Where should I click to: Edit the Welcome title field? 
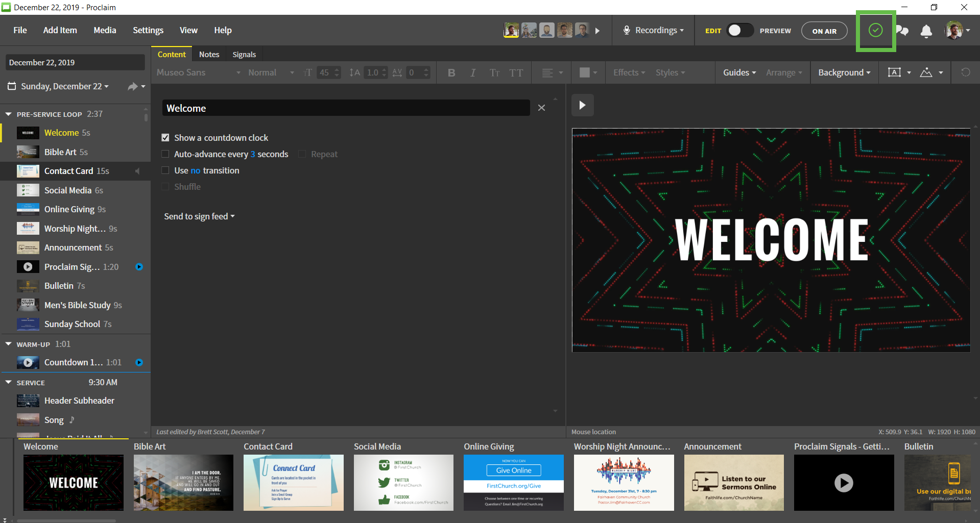pos(346,108)
